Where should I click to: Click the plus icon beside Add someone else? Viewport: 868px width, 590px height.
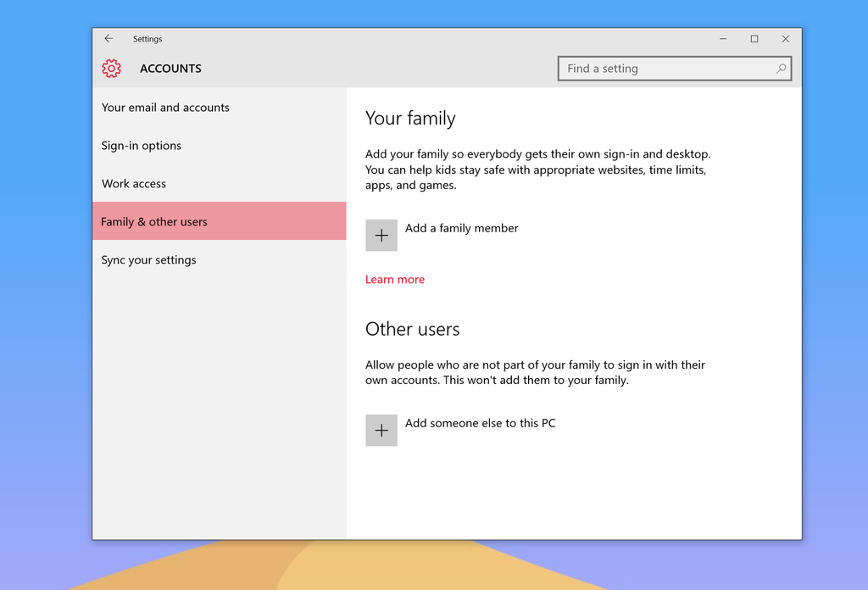click(381, 430)
